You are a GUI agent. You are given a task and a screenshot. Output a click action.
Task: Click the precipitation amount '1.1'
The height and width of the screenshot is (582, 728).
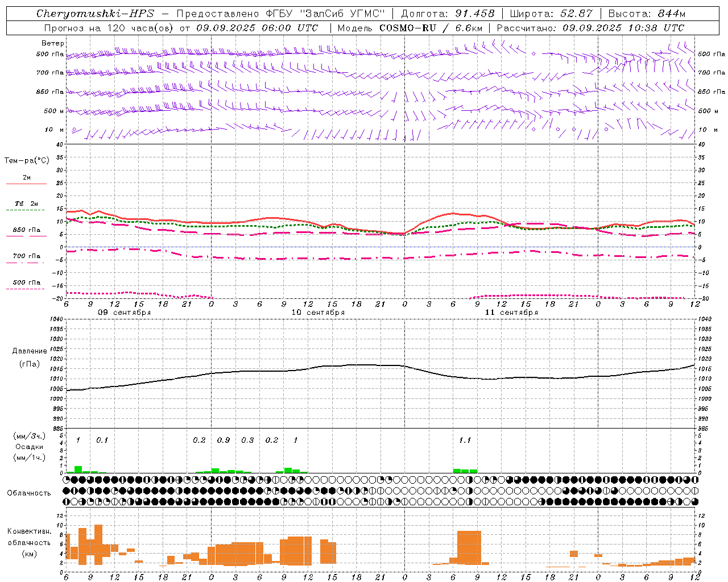(x=465, y=440)
